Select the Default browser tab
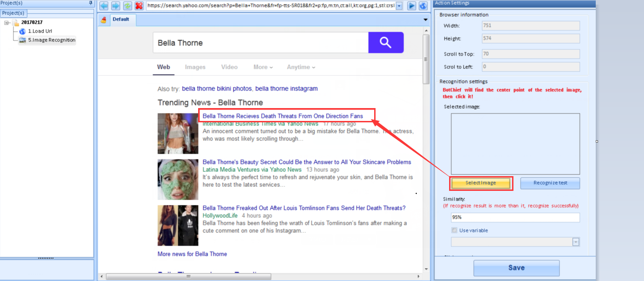This screenshot has height=281, width=644. (x=121, y=19)
